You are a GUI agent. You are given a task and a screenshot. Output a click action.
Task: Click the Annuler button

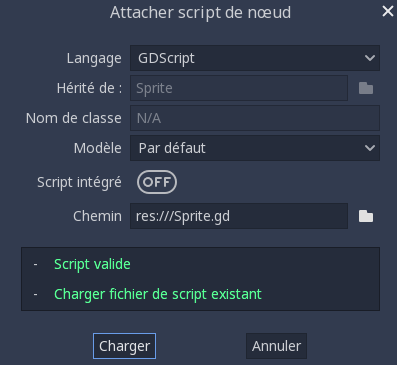tap(276, 346)
